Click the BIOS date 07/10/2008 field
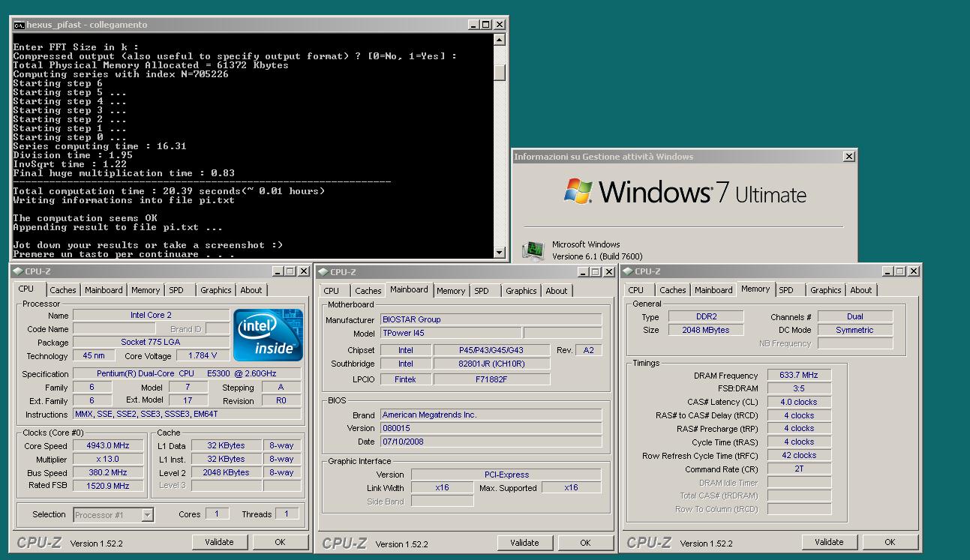The height and width of the screenshot is (560, 970). [x=491, y=442]
